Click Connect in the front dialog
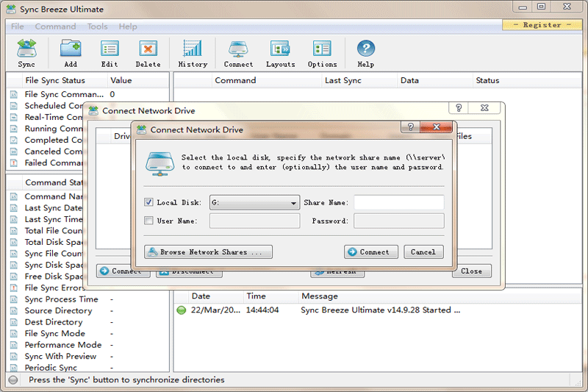Screen dimensions: 588x392 371,252
